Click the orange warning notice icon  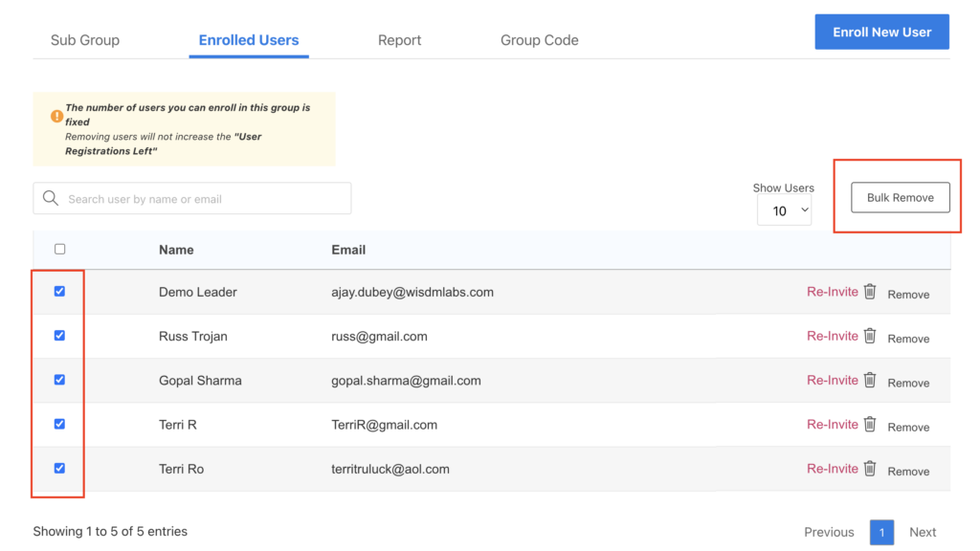56,116
